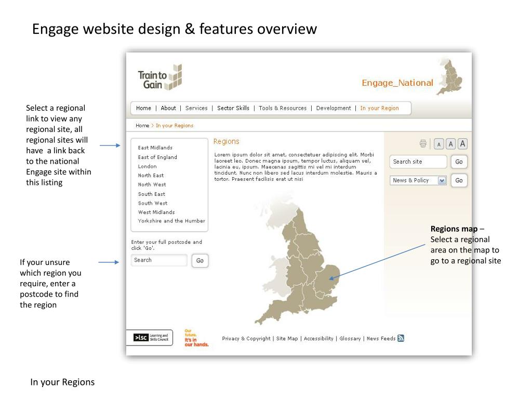This screenshot has width=532, height=399.
Task: Click the In your Regions breadcrumb
Action: [x=175, y=126]
